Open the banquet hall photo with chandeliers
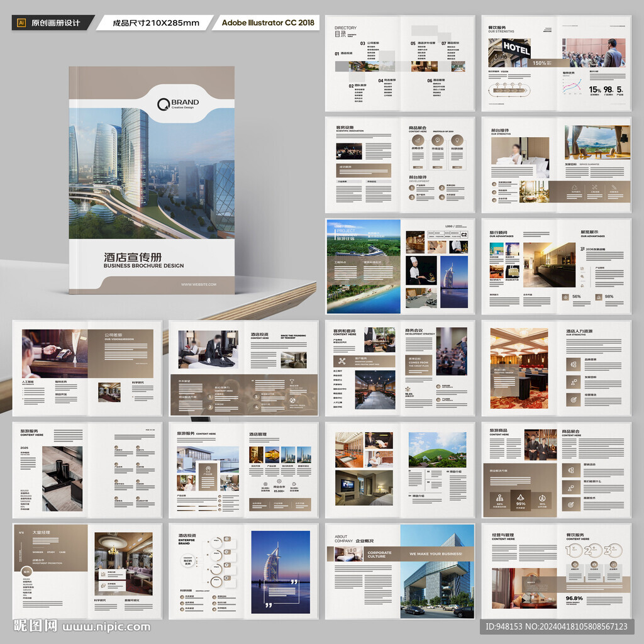This screenshot has height=644, width=644. tap(519, 368)
